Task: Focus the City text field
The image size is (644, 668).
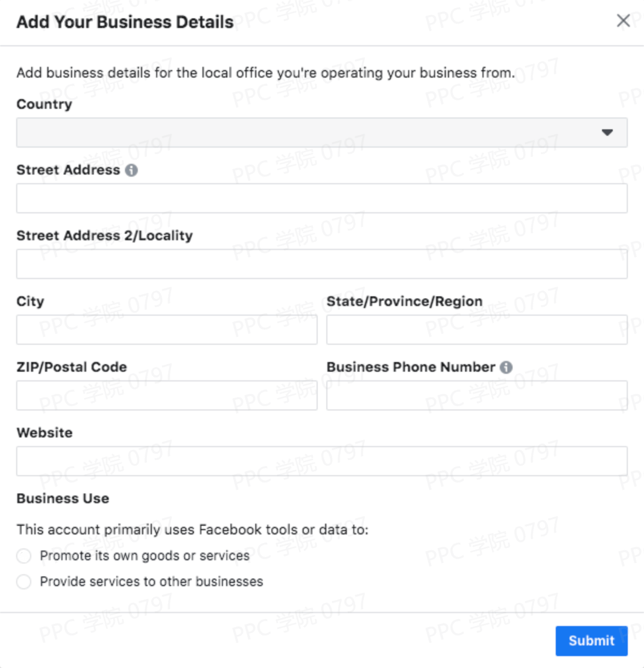Action: 166,330
